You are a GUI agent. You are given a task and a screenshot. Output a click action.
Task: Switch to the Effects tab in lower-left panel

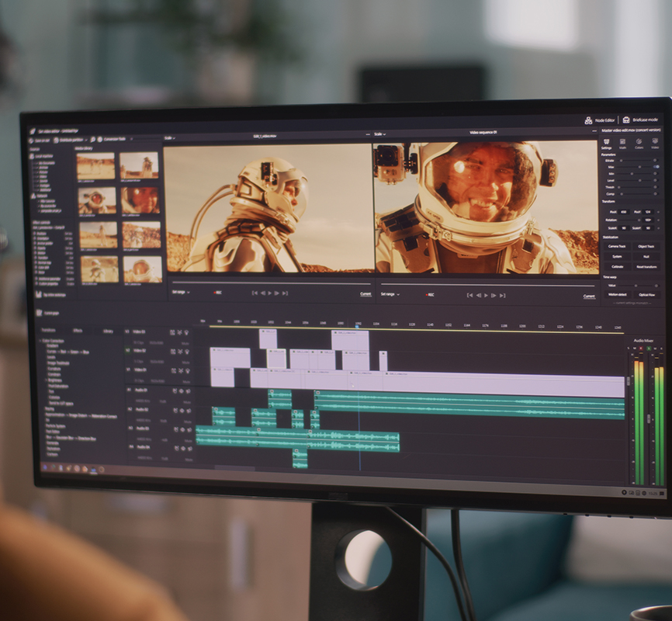[x=78, y=330]
